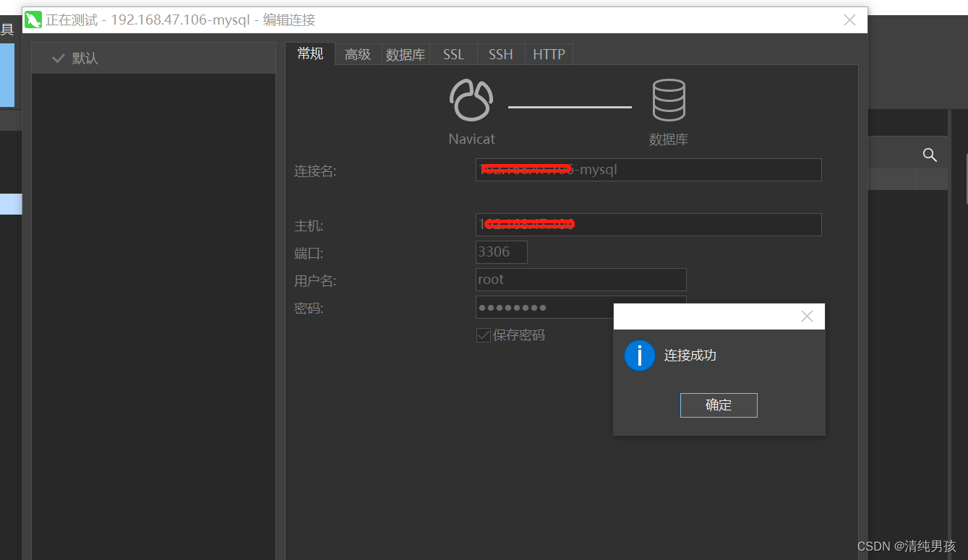
Task: Click the 用户名 field containing root
Action: (581, 280)
